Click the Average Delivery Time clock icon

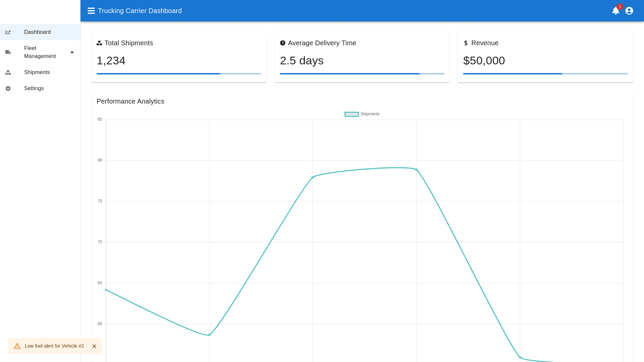[283, 43]
